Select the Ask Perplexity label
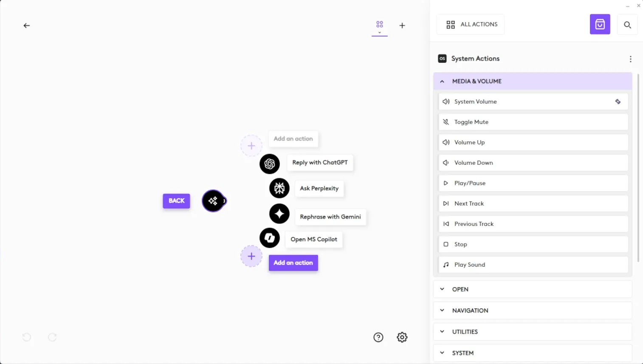This screenshot has height=364, width=643. 319,189
